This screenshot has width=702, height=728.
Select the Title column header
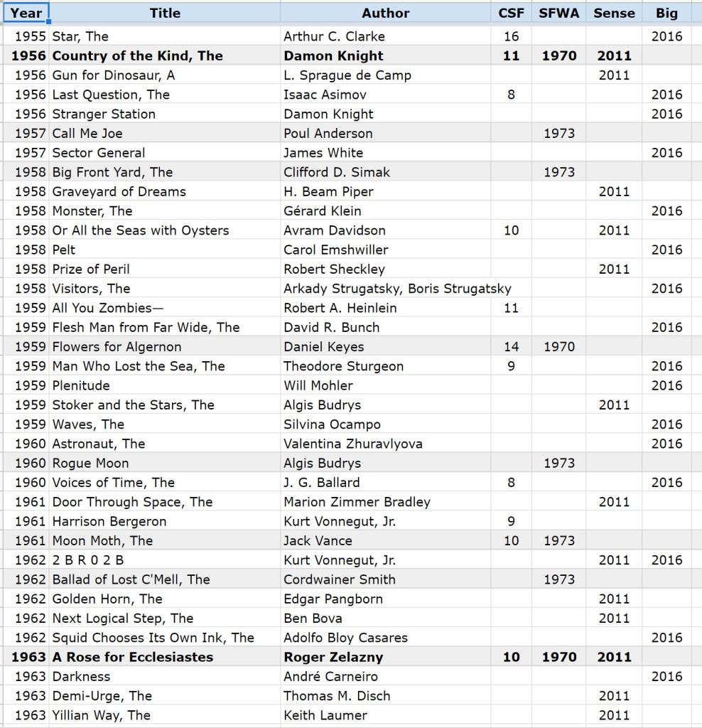point(165,13)
